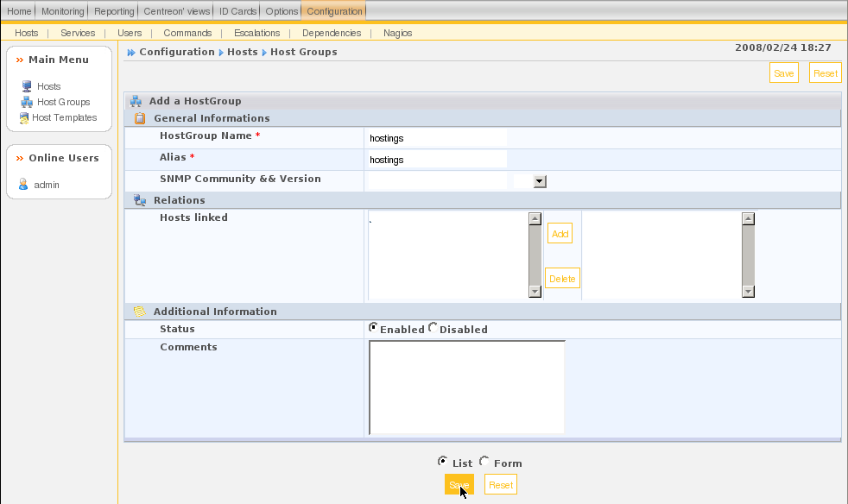
Task: Click the Host Templates link in Main Menu
Action: pos(65,118)
